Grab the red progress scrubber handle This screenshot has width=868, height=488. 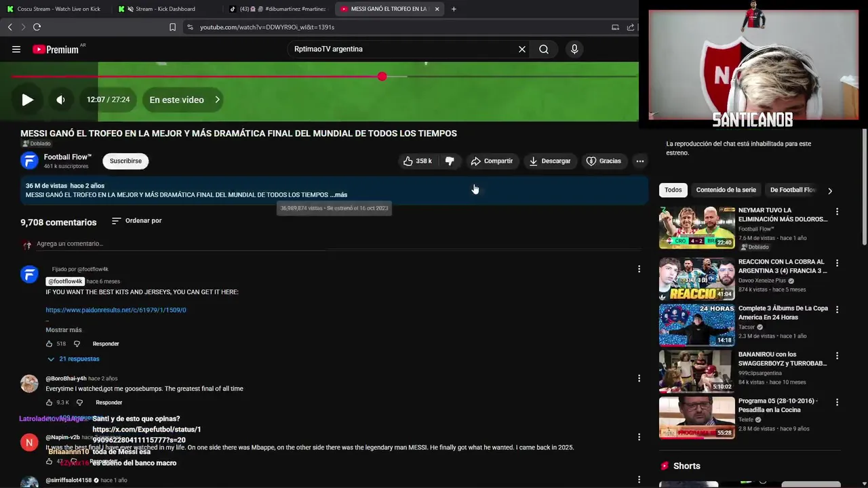382,77
